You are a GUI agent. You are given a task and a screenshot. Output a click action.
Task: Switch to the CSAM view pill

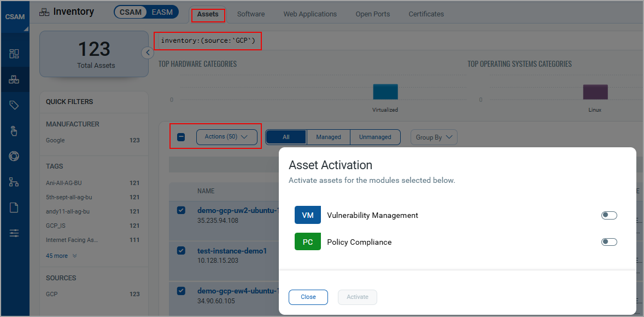coord(131,12)
